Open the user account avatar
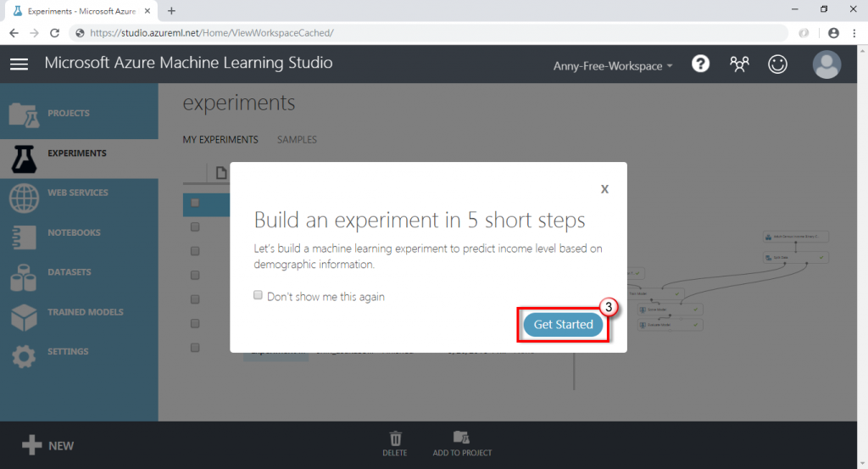Screen dimensions: 868x469 (826, 64)
